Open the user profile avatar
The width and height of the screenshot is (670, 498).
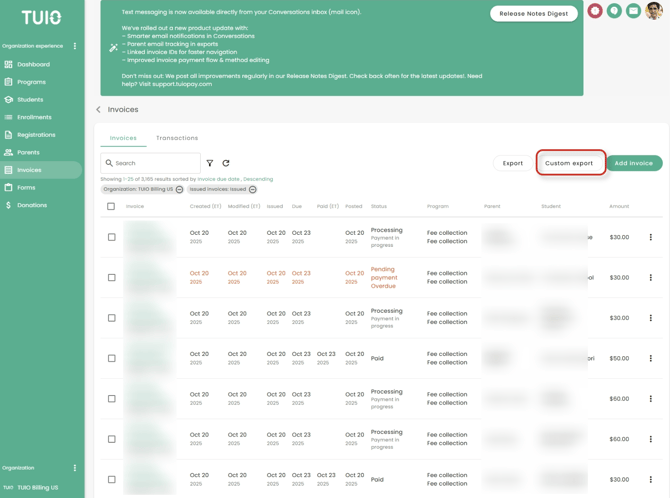(x=654, y=11)
